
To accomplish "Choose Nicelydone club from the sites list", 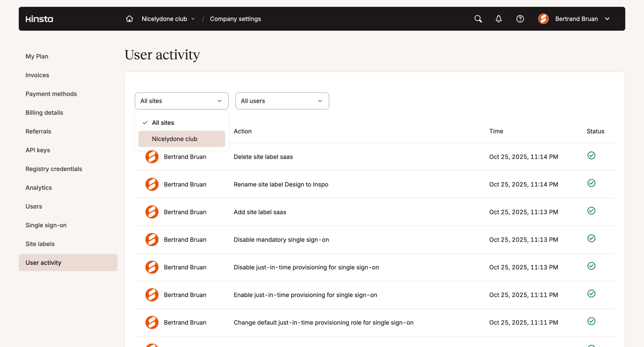I will 182,139.
